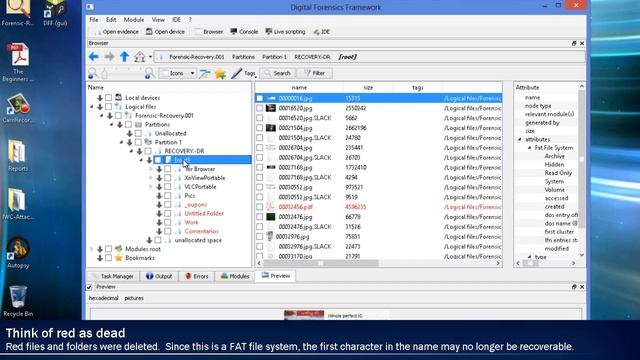Expand the XnViewPortable folder node

(151, 178)
